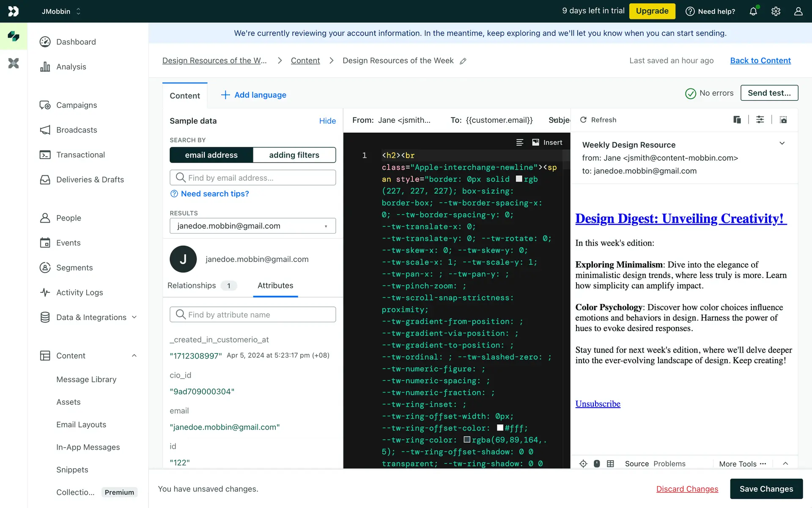Image resolution: width=812 pixels, height=508 pixels.
Task: Click the rgb(227, 227, 227) color swatch in code
Action: (519, 179)
